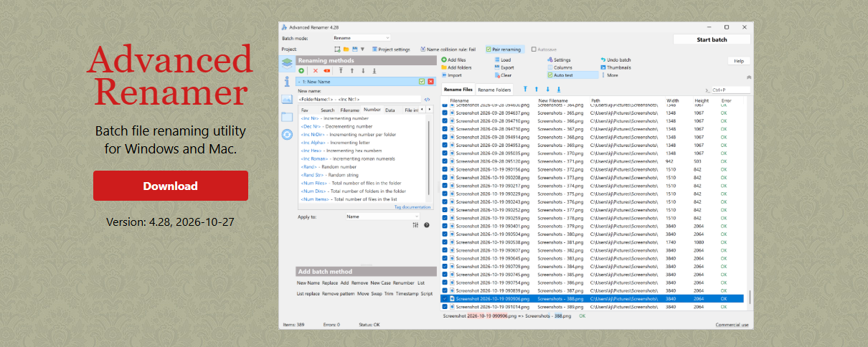This screenshot has height=347, width=868.
Task: Switch to the Rename Files tab
Action: pyautogui.click(x=458, y=90)
